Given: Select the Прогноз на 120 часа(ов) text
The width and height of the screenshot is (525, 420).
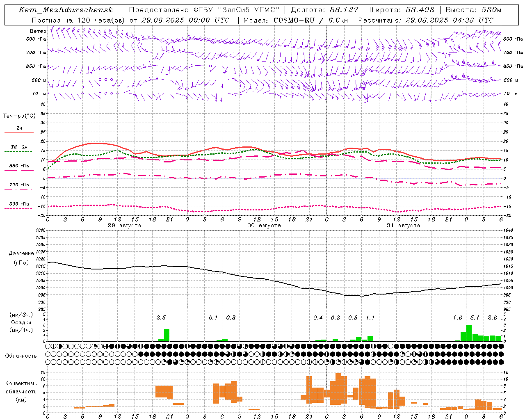Looking at the screenshot, I should [x=79, y=20].
